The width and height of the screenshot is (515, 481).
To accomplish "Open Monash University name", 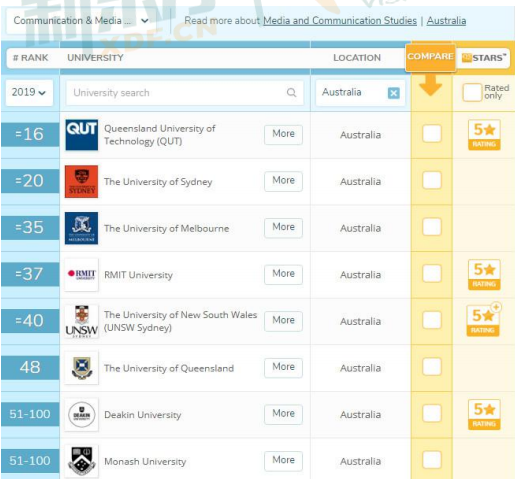I will pos(145,462).
